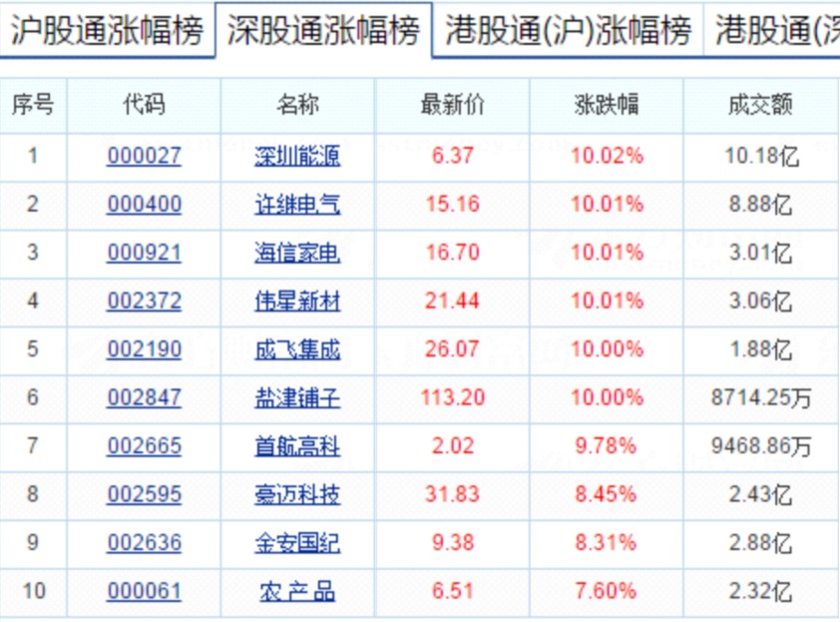The height and width of the screenshot is (622, 840).
Task: Select the latest price 26.07
Action: pos(453,349)
